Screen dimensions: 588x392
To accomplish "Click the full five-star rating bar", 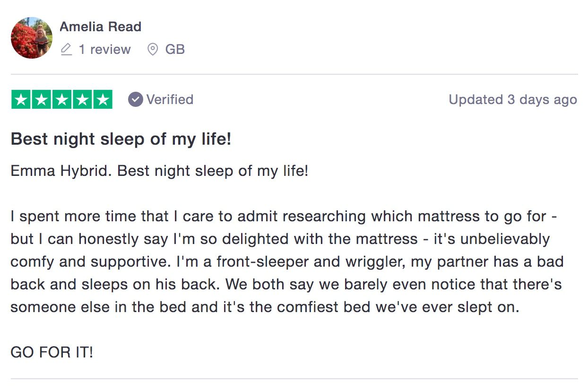I will 61,99.
